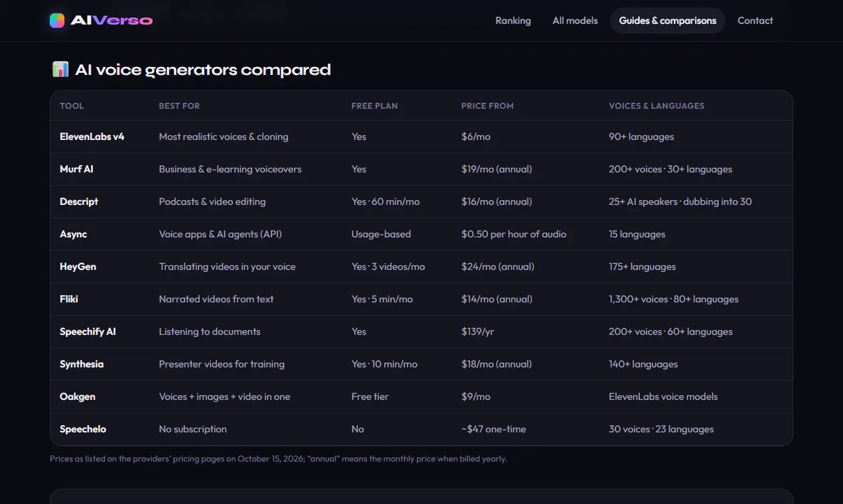Click the AIVerso gradient logo icon
The image size is (843, 504).
(57, 21)
